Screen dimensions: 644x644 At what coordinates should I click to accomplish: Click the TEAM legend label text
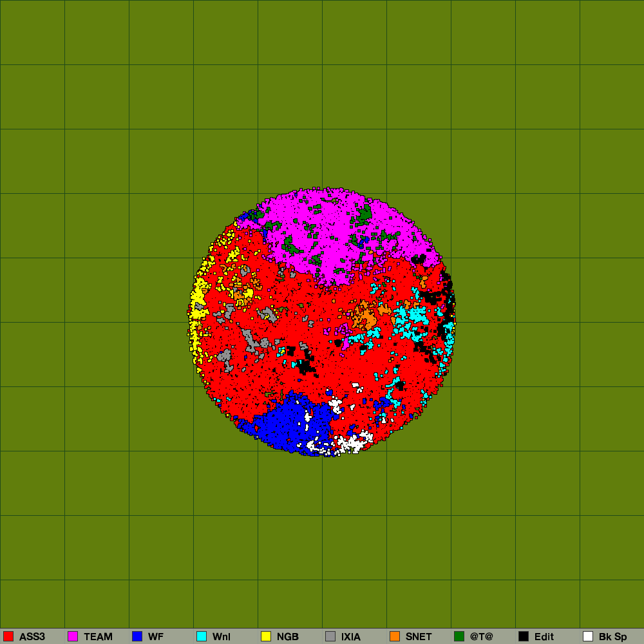[x=98, y=637]
